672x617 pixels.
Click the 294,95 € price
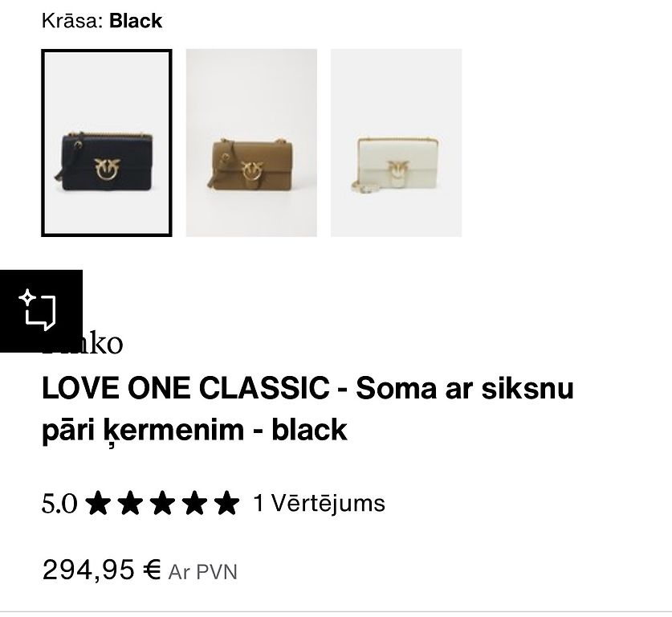pos(102,570)
